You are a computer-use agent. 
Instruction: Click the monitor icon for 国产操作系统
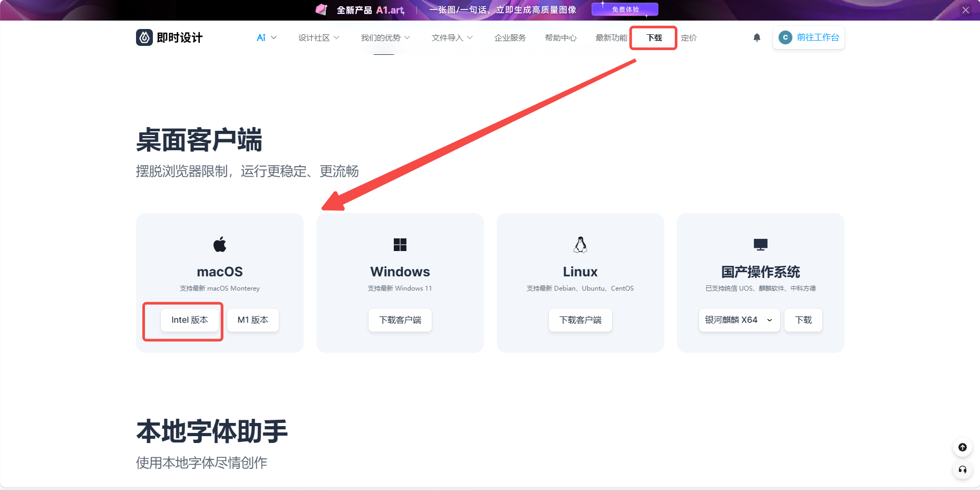pyautogui.click(x=761, y=245)
